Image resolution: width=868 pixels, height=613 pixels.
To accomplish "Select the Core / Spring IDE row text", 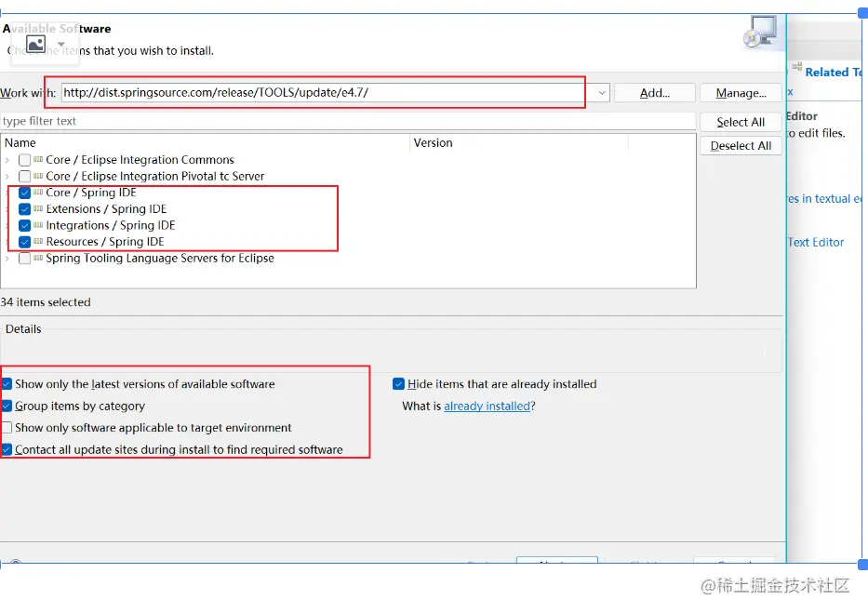I will (x=91, y=193).
